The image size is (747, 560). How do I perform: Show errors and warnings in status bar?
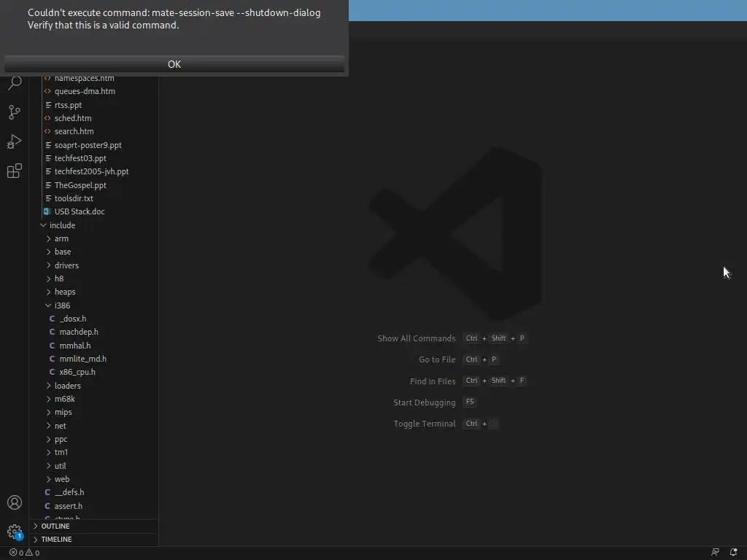tap(24, 553)
